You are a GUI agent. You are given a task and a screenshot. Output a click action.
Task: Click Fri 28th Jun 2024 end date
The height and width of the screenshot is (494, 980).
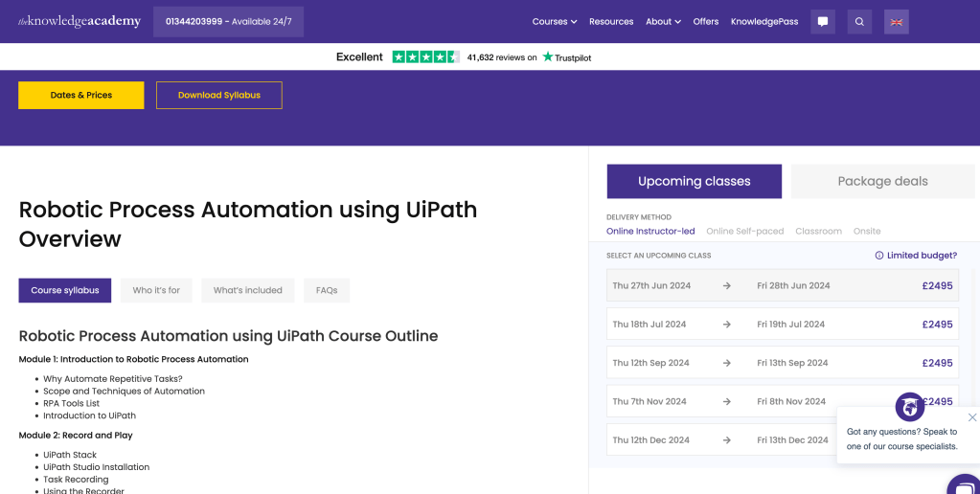click(793, 286)
